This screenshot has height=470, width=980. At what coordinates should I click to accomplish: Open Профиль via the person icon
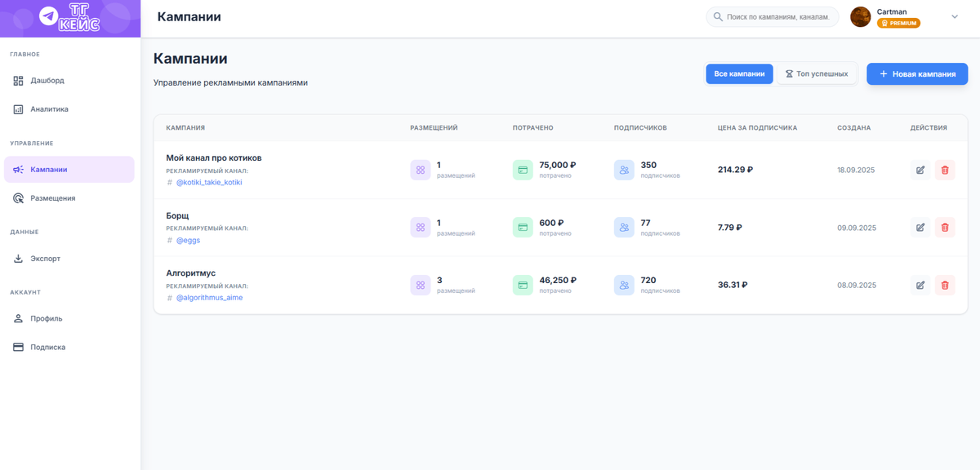click(x=17, y=317)
